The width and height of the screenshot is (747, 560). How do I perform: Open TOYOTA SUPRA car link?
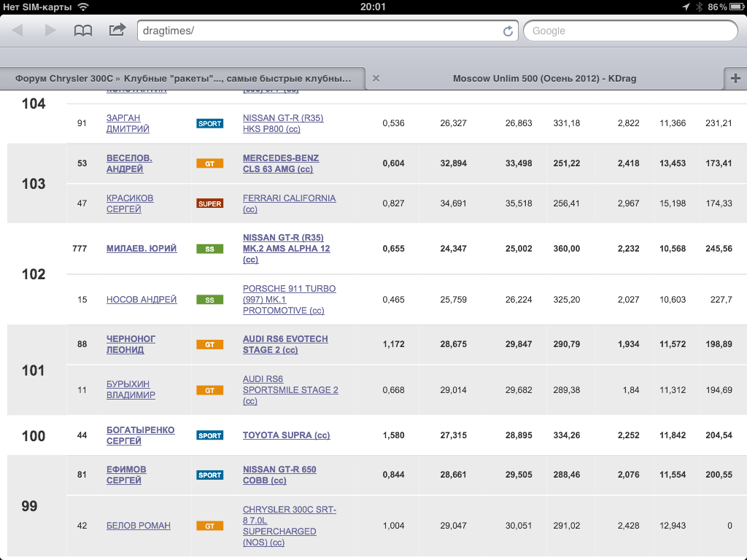[x=286, y=435]
